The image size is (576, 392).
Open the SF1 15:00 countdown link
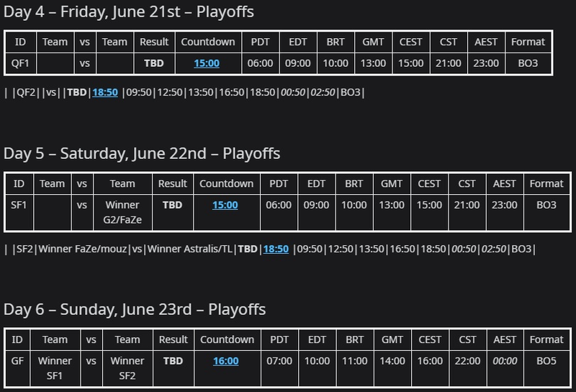(x=225, y=205)
